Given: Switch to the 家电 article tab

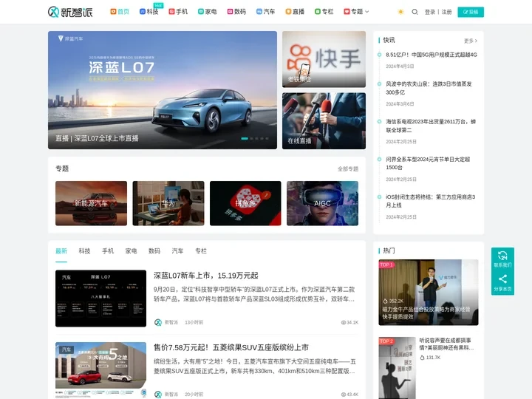Looking at the screenshot, I should coord(131,251).
